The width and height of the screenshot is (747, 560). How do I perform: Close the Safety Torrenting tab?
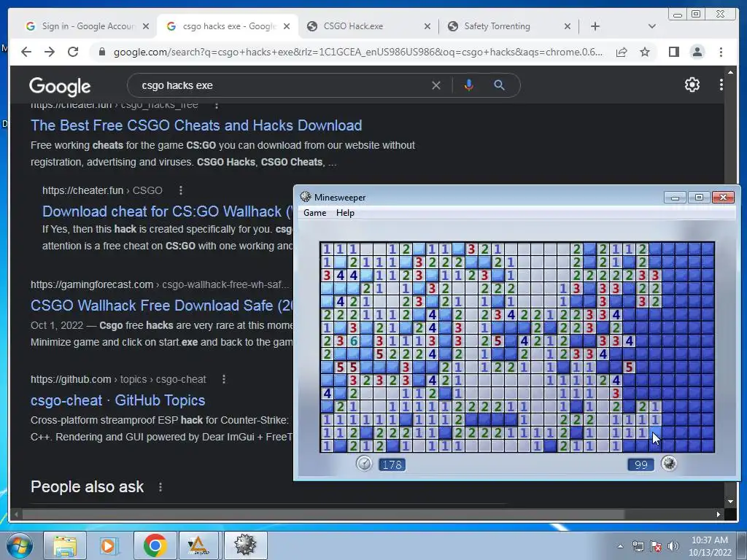(567, 27)
